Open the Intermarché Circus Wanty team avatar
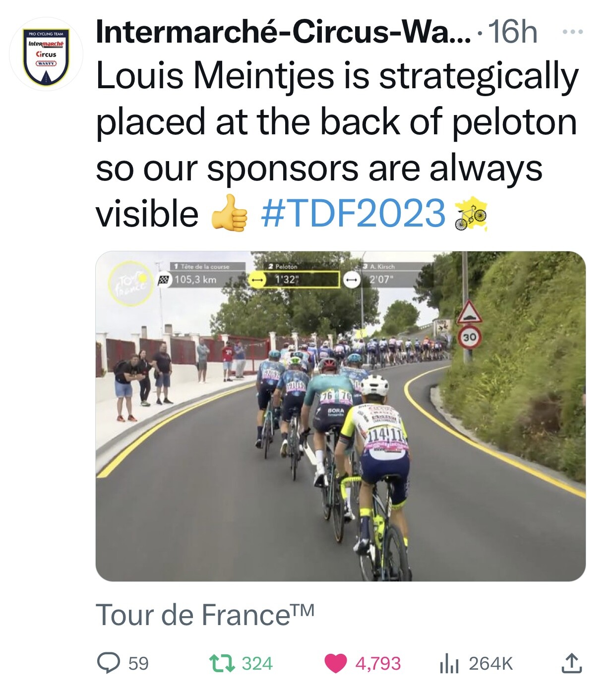This screenshot has height=691, width=616. click(x=46, y=55)
